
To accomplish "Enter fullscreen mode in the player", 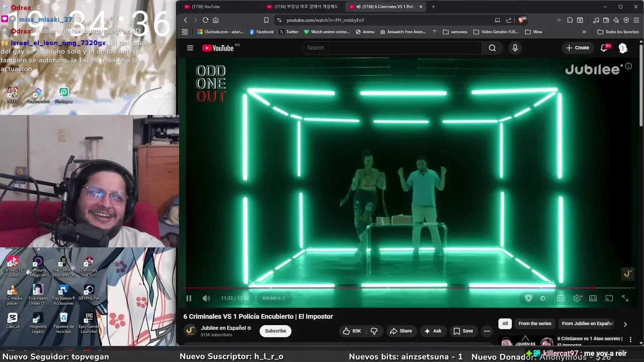I will click(625, 298).
